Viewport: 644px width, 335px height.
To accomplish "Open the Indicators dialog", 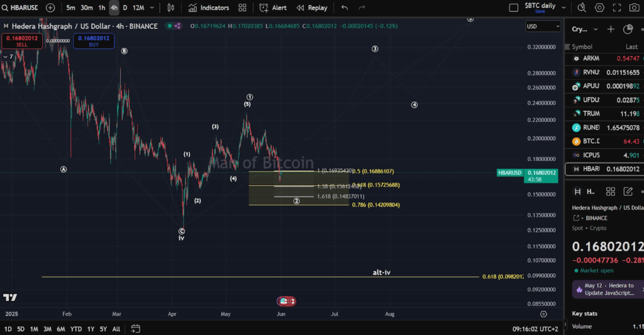I will (x=209, y=8).
